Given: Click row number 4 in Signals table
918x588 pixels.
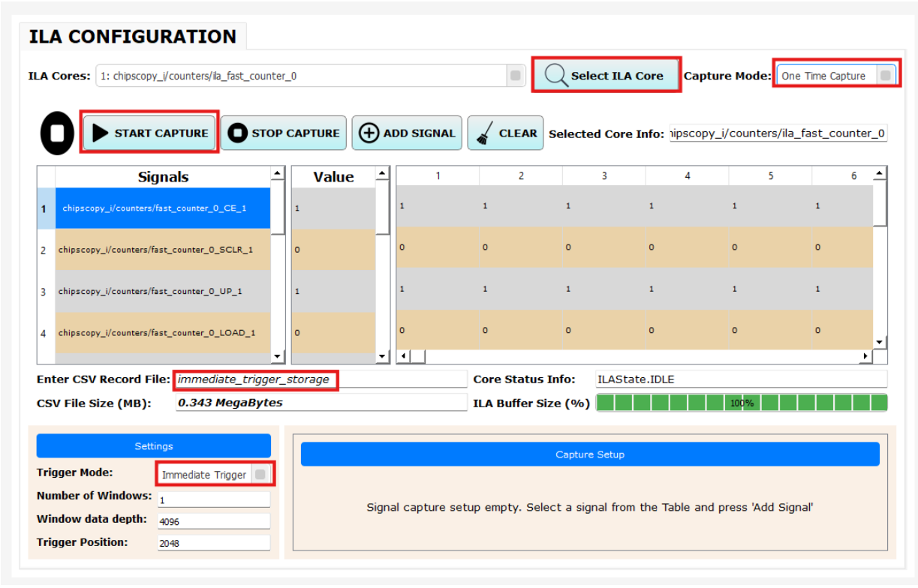Looking at the screenshot, I should (44, 332).
